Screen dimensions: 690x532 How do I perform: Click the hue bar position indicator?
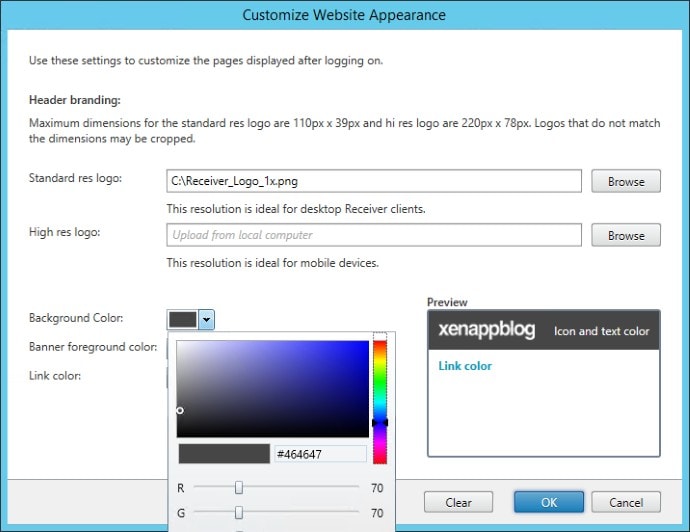(380, 423)
